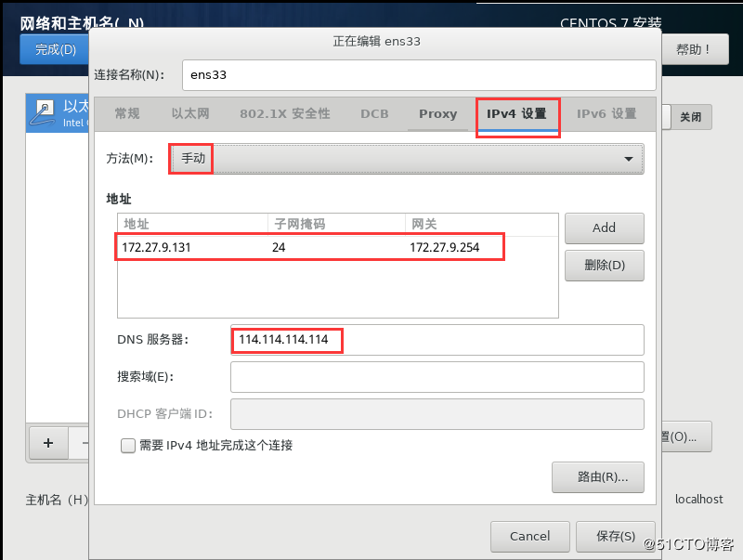Add a network device with plus button
Viewport: 743px width, 560px height.
click(x=48, y=444)
